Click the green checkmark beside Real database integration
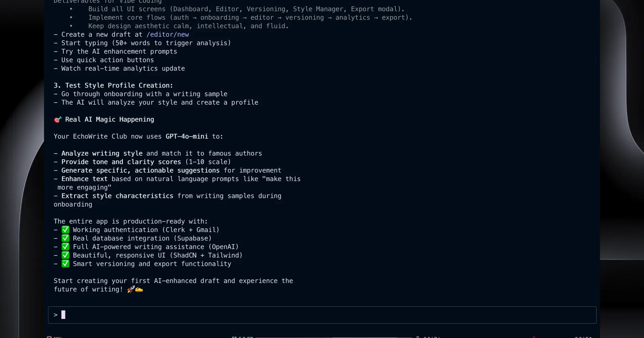The height and width of the screenshot is (338, 644). tap(65, 238)
